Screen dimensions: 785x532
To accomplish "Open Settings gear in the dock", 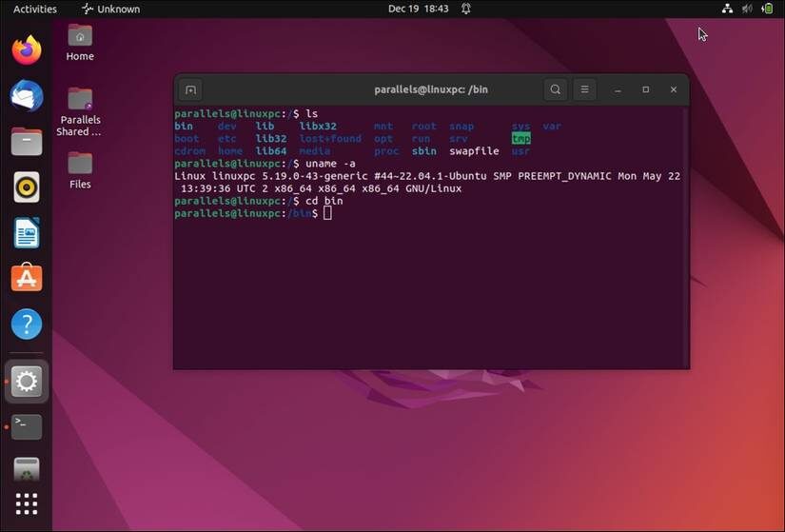I will click(x=27, y=382).
